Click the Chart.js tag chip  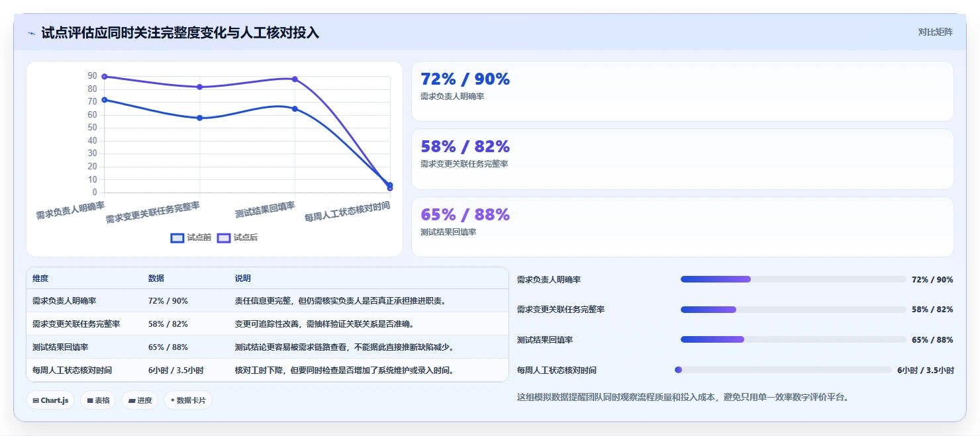pos(50,400)
